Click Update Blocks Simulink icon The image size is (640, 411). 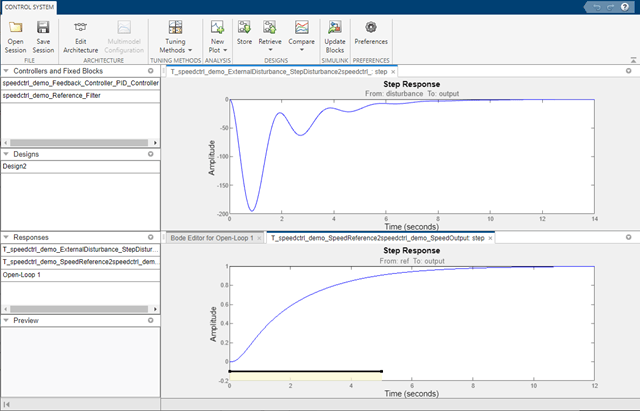pos(335,27)
